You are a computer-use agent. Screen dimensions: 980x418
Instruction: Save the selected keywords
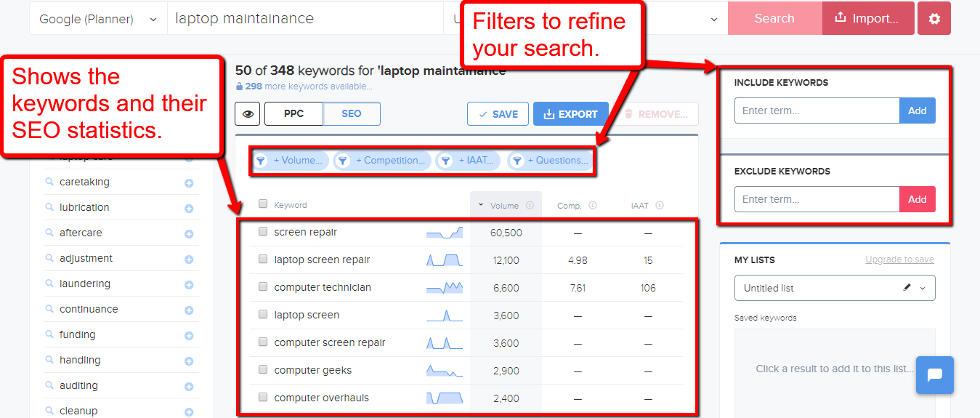click(x=498, y=114)
